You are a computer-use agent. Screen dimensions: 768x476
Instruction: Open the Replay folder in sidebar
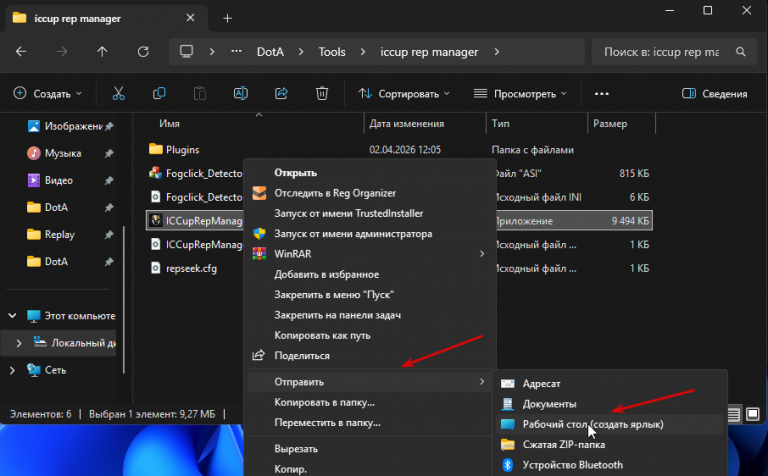60,235
